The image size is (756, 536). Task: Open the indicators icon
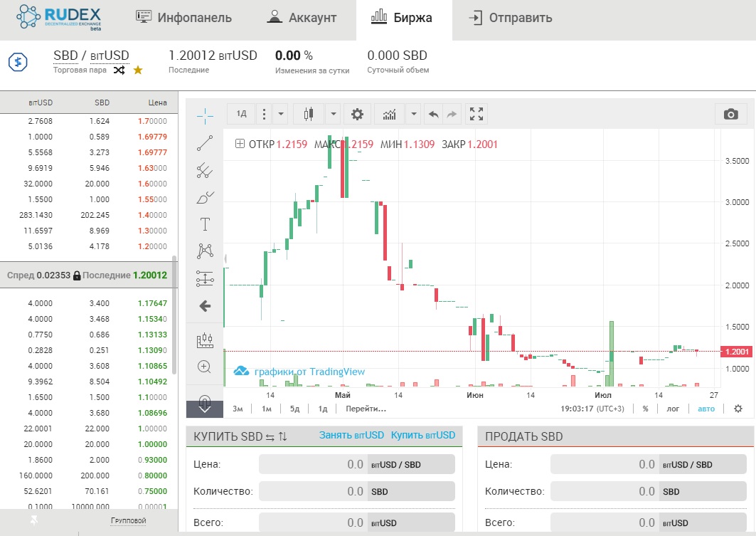pos(390,115)
